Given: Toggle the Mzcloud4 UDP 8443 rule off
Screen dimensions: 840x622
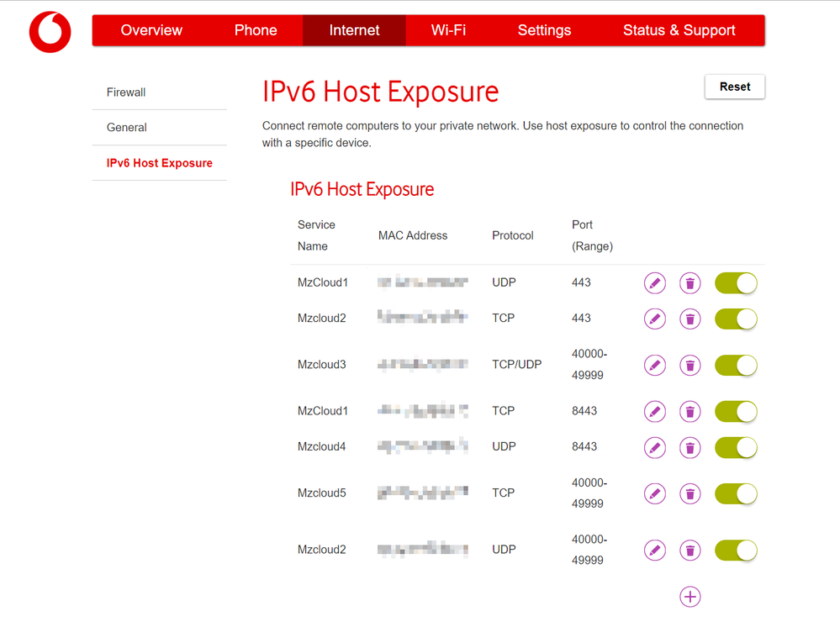Looking at the screenshot, I should click(736, 447).
